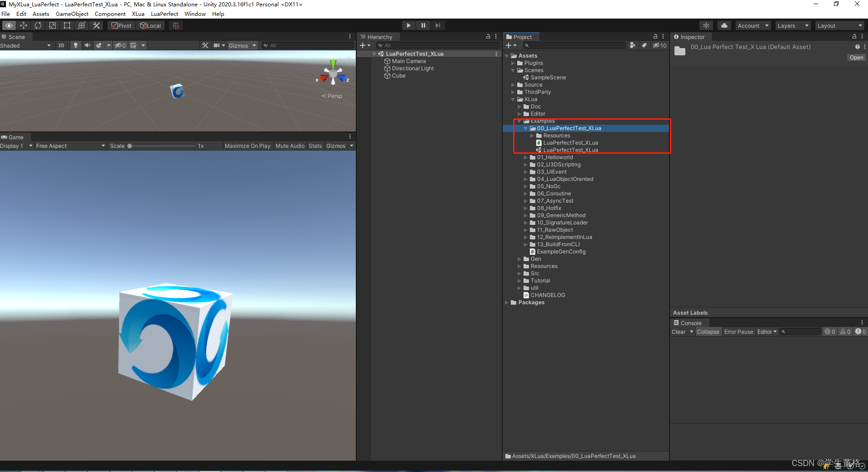Expand the Tutorial folder in the Project panel
Screen dimensions: 868x472
[520, 280]
